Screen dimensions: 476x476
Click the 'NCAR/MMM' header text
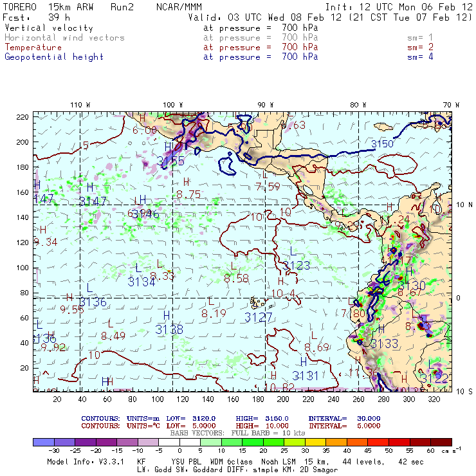[x=179, y=7]
